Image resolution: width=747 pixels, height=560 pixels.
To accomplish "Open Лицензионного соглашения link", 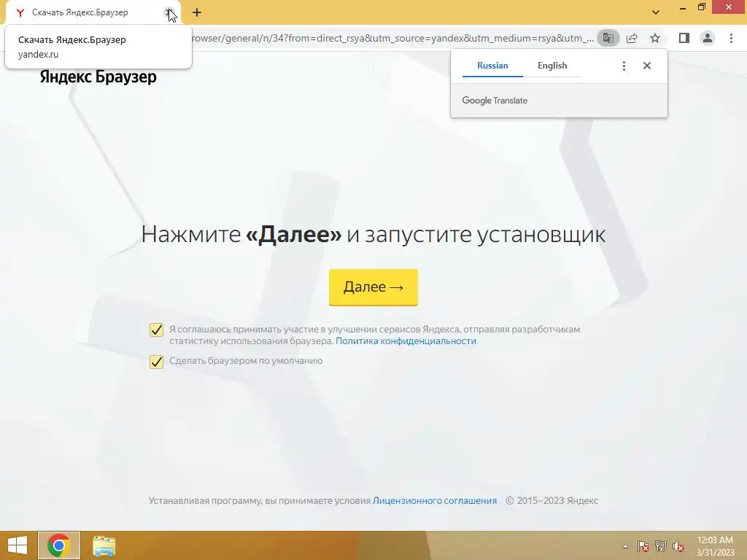I will (435, 500).
